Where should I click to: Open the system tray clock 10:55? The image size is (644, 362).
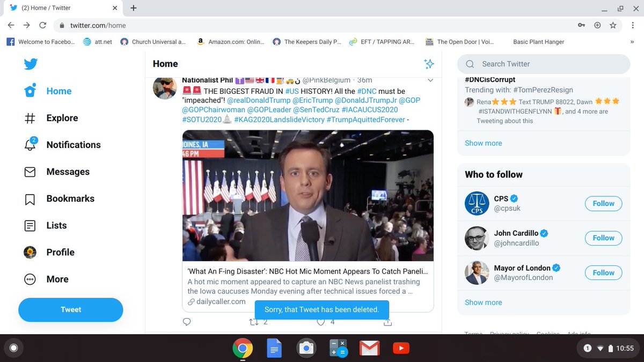[x=625, y=349]
